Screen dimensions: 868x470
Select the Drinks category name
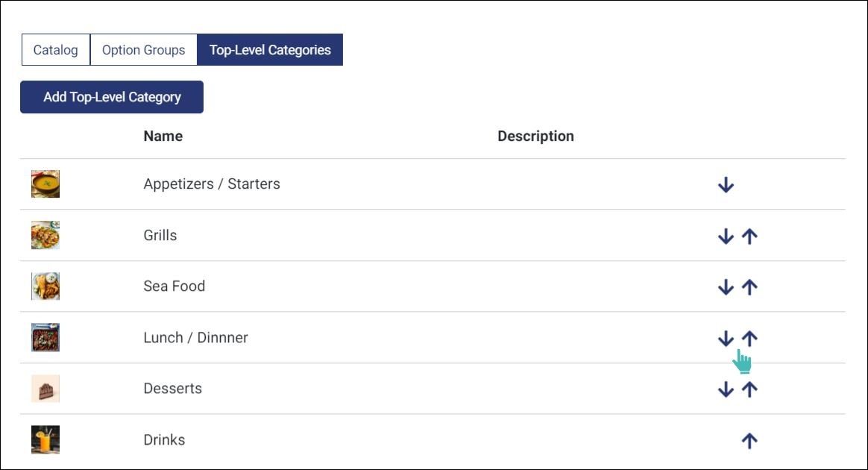pos(164,440)
